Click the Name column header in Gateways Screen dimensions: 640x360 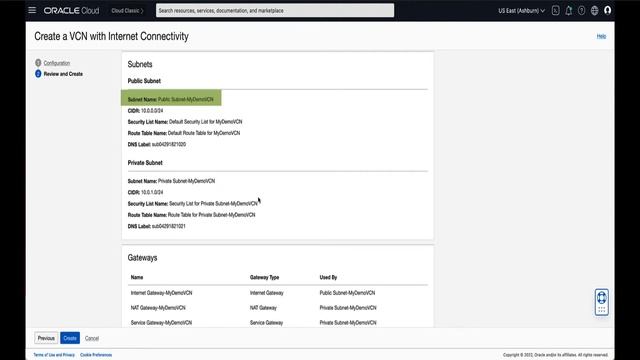click(x=137, y=277)
